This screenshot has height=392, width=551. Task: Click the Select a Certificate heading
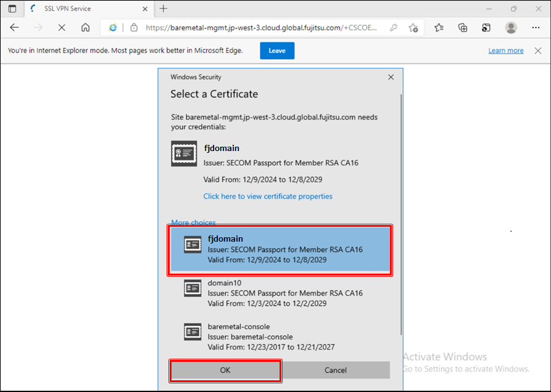point(214,94)
